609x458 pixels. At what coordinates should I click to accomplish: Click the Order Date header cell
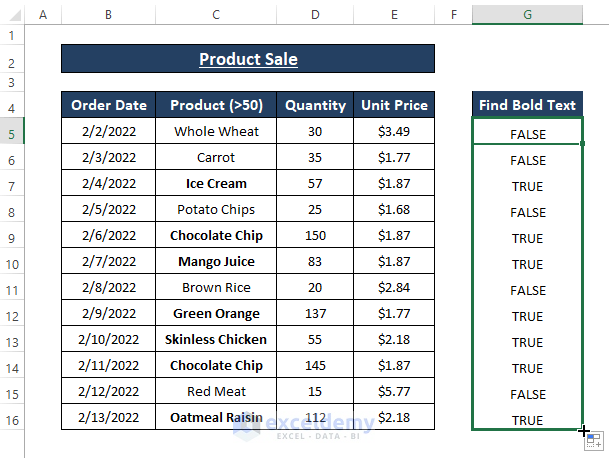tap(109, 105)
